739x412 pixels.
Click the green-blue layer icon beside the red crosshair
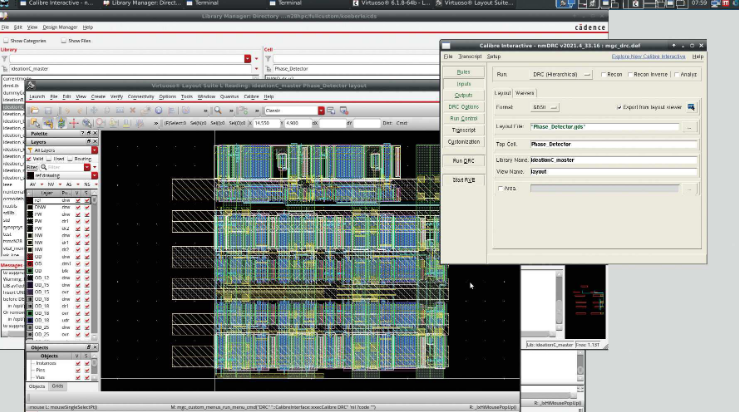(61, 123)
